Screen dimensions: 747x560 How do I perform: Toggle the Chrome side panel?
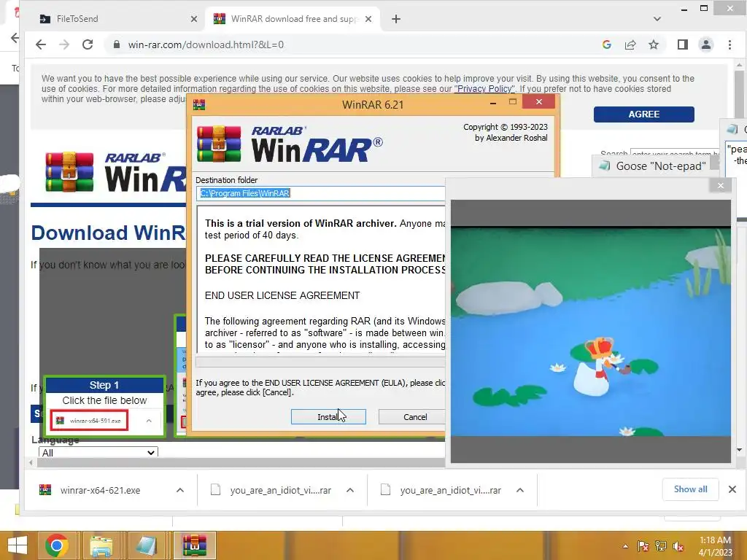coord(682,44)
